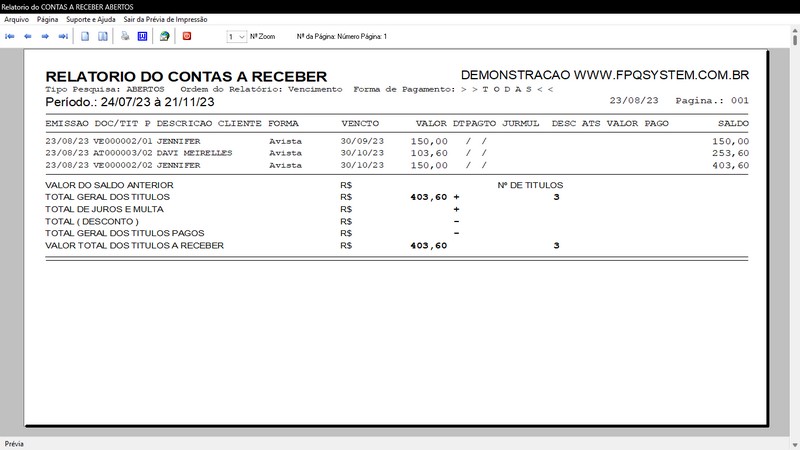Click the due date 30/09/23
This screenshot has width=800, height=450.
362,141
